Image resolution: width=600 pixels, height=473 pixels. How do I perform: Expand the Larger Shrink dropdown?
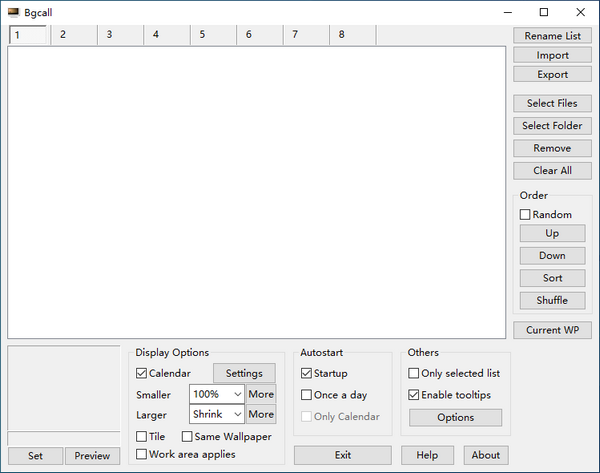(216, 414)
